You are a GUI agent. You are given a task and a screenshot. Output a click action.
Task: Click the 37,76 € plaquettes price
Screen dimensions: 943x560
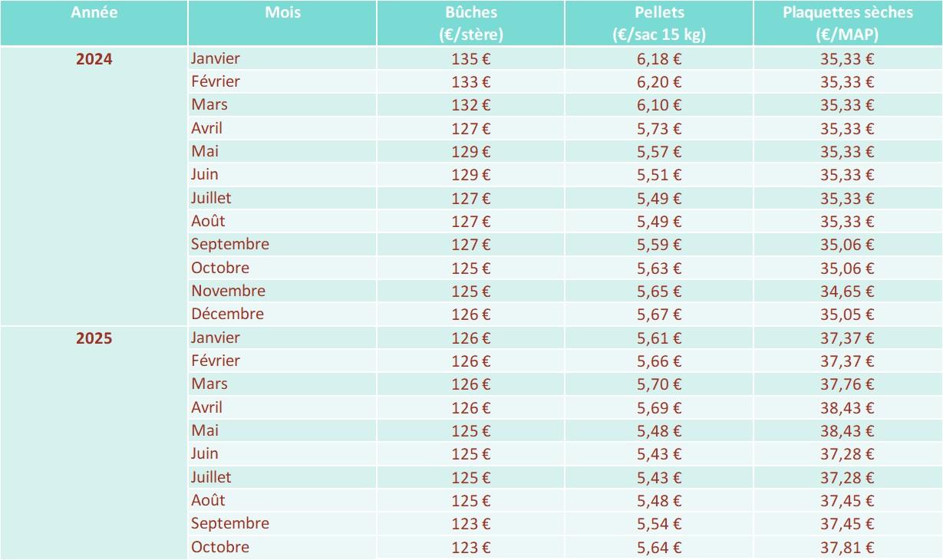[848, 384]
